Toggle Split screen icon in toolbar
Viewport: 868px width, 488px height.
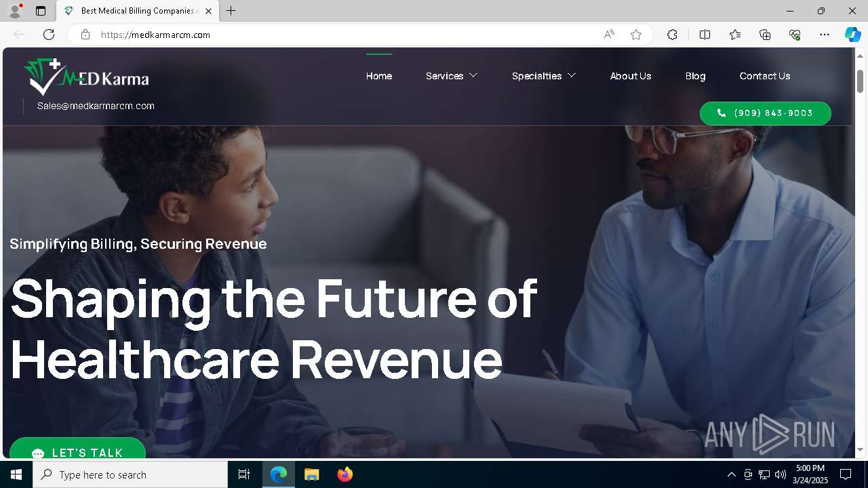point(705,35)
